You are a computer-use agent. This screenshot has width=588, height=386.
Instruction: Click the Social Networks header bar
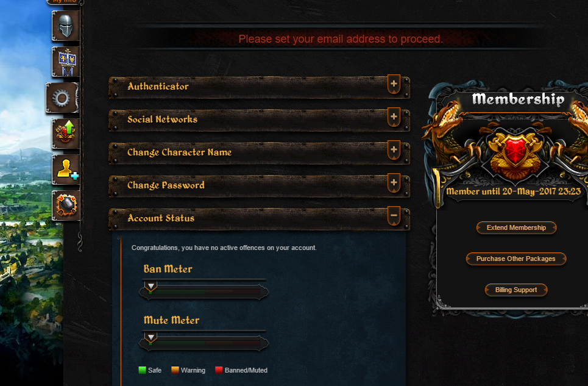[259, 120]
